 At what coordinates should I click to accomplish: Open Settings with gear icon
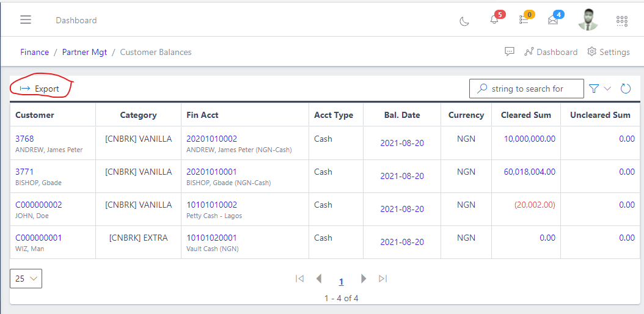(x=609, y=52)
